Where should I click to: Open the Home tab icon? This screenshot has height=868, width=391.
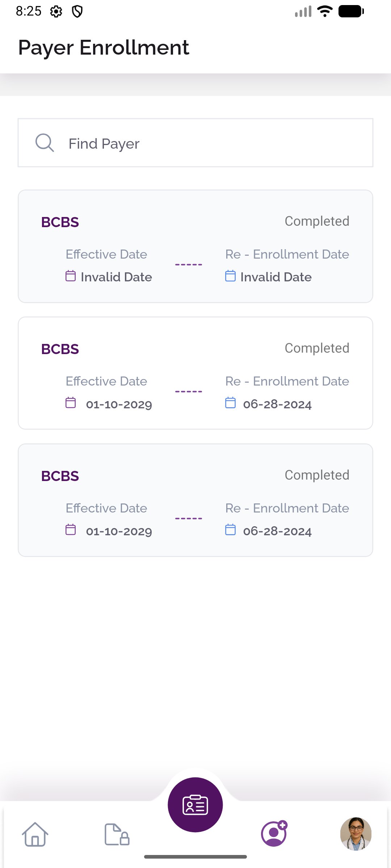[35, 834]
